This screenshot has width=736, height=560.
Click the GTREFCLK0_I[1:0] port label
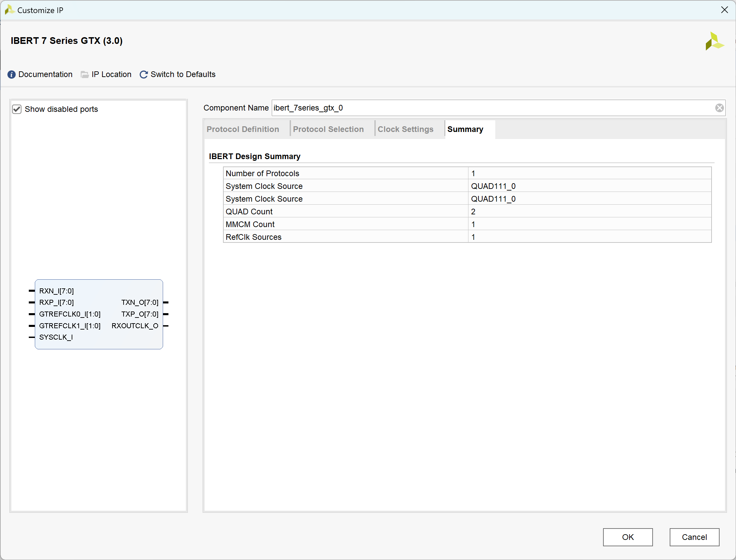click(x=70, y=314)
